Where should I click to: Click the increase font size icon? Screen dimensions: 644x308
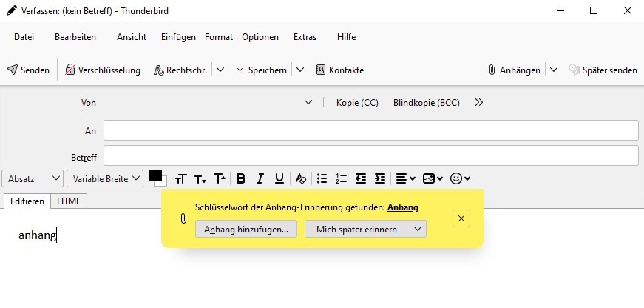[220, 178]
